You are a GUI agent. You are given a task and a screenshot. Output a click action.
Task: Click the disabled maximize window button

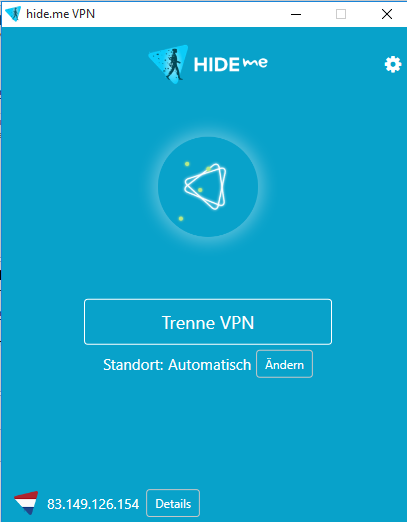pos(341,14)
